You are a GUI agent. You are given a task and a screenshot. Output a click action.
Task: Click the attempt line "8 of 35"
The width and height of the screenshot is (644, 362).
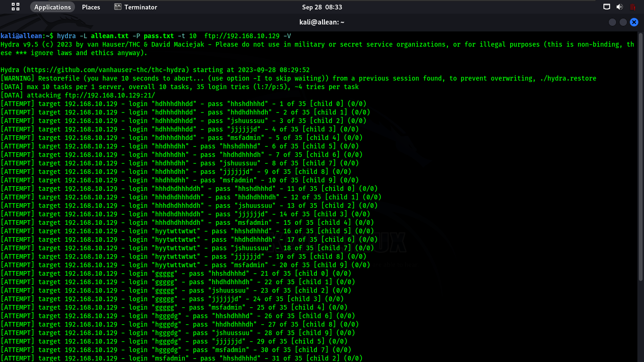click(x=180, y=163)
